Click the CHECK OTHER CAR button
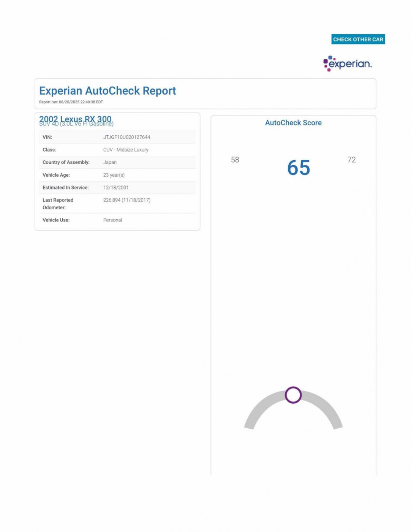This screenshot has height=532, width=411. [x=358, y=39]
